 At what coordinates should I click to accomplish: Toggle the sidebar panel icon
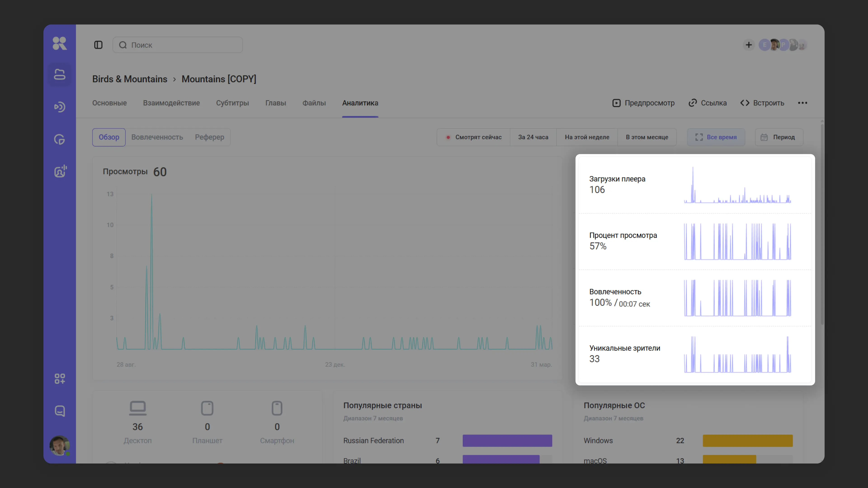[x=98, y=45]
